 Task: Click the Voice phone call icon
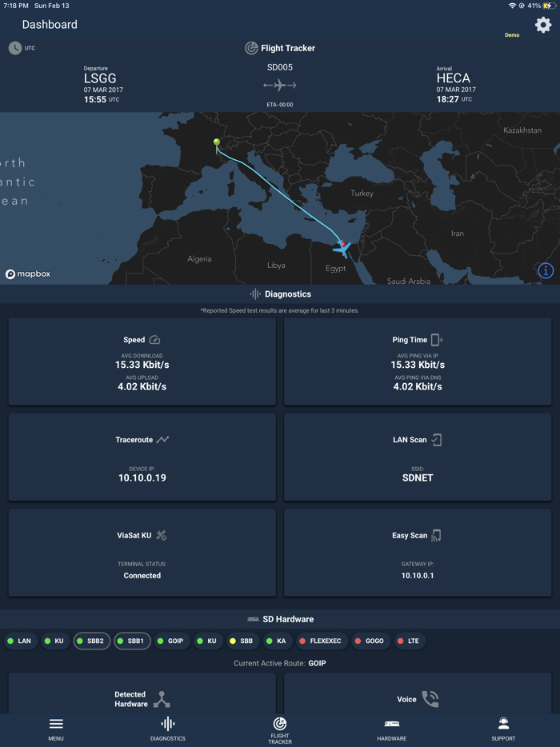click(430, 699)
